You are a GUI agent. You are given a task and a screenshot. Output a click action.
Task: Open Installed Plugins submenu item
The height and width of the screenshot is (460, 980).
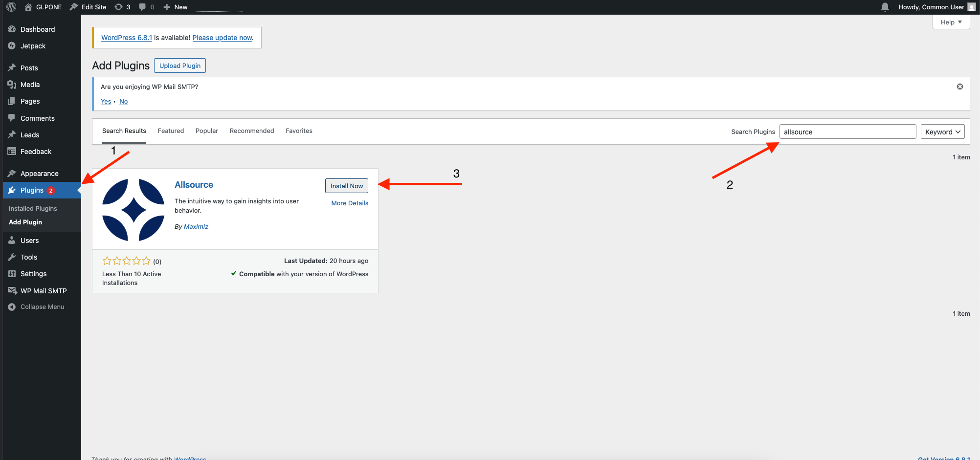33,208
